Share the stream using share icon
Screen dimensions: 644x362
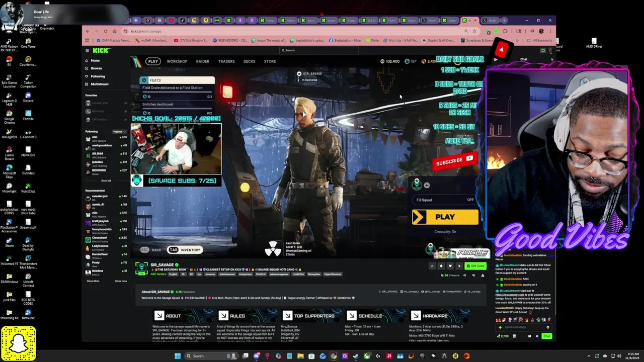464,275
